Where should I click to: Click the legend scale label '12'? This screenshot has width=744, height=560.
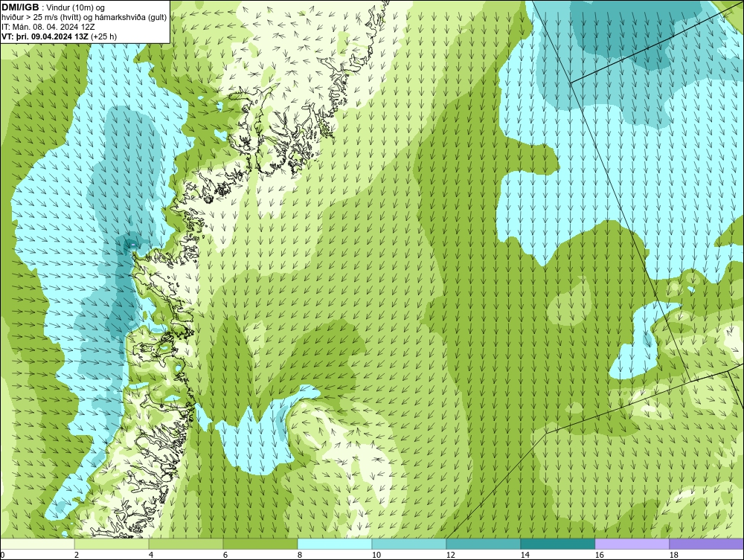450,555
